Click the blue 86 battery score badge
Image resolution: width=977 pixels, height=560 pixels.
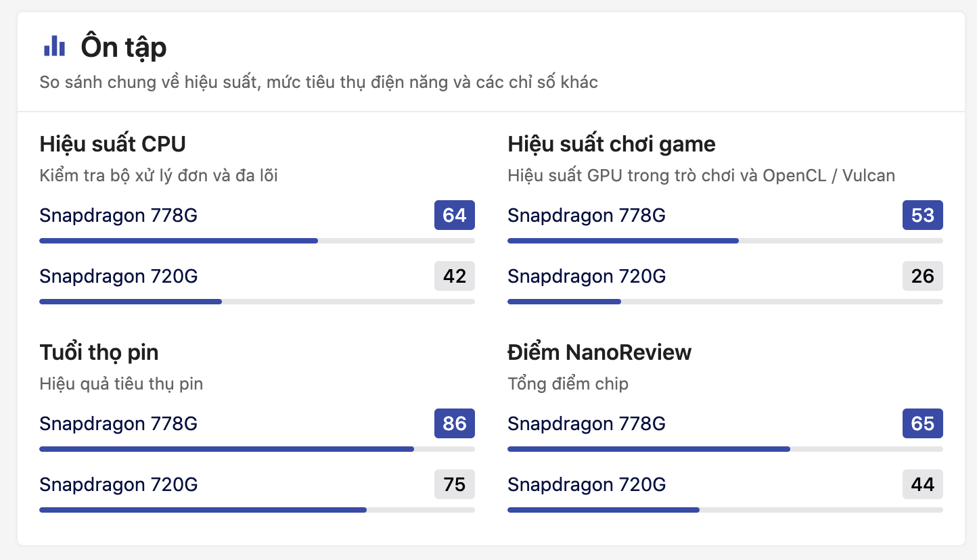point(454,423)
